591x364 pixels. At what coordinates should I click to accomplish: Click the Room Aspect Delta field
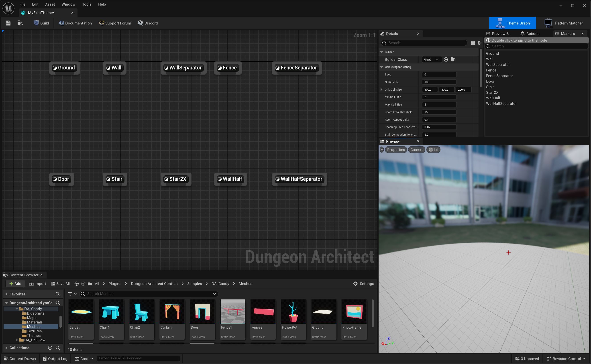[439, 120]
